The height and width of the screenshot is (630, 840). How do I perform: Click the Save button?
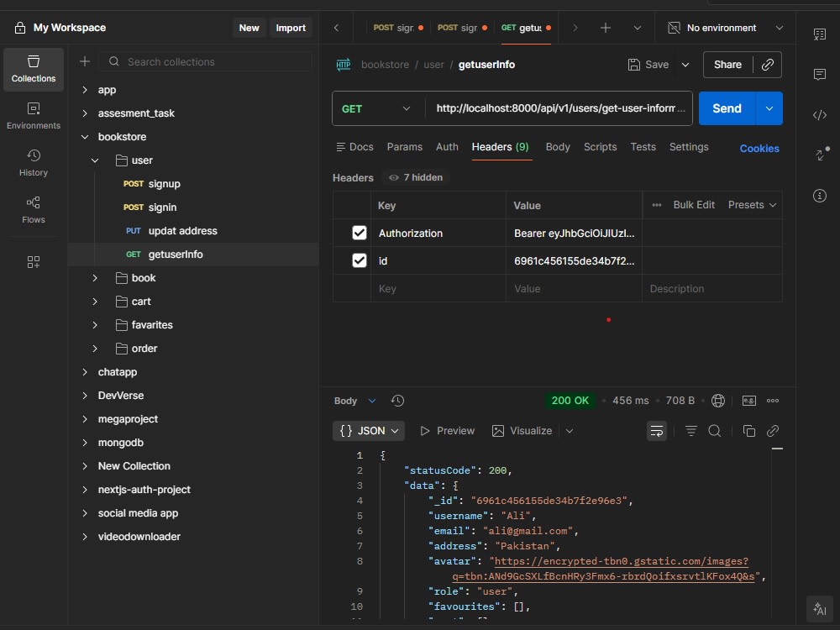coord(648,65)
